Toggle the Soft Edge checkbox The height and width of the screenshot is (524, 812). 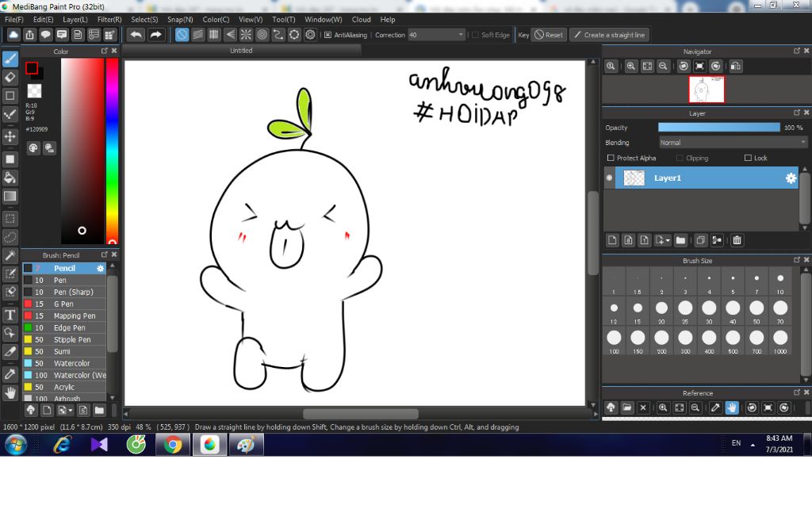tap(475, 35)
